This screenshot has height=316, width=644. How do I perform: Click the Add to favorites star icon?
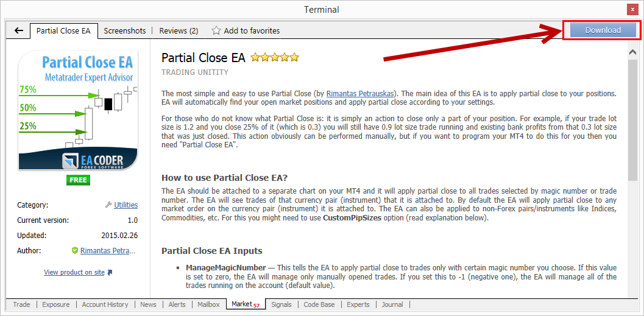(x=216, y=31)
